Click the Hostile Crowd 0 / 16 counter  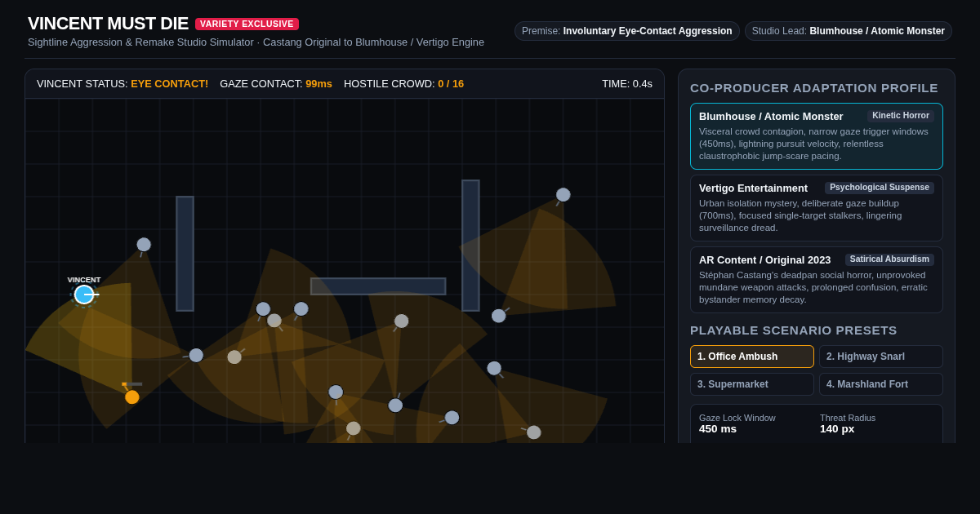403,84
